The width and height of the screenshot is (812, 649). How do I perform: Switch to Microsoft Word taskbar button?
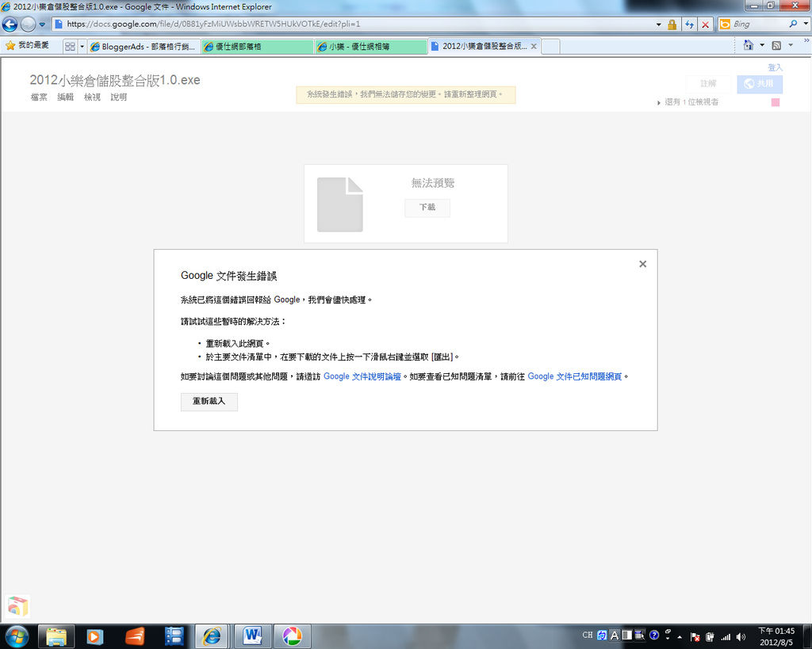click(x=252, y=636)
